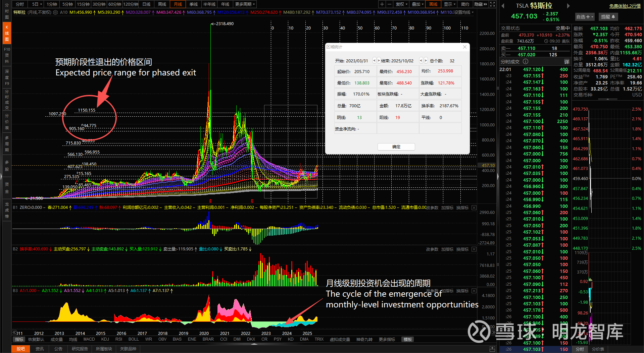Toggle fullscreen chart view icon

[492, 4]
